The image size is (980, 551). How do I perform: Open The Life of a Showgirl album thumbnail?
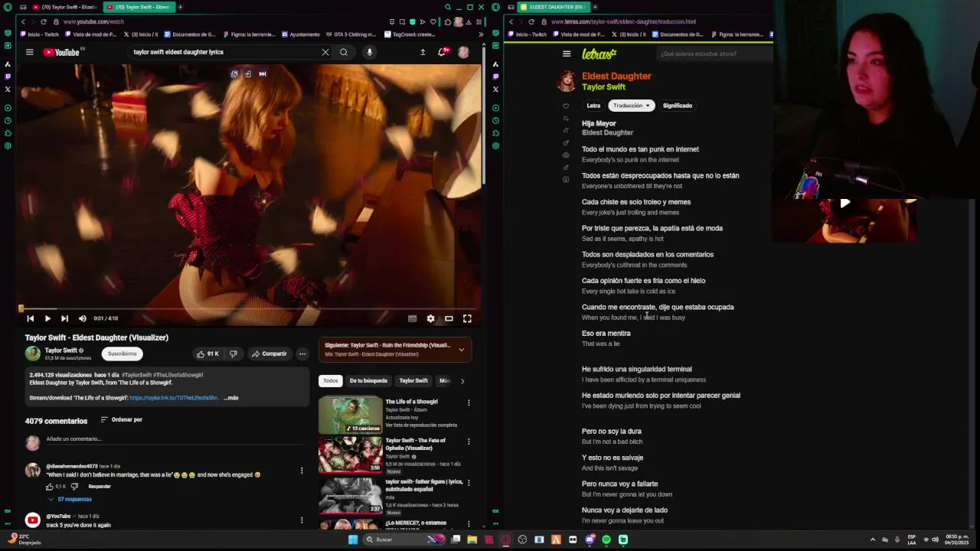pyautogui.click(x=350, y=415)
